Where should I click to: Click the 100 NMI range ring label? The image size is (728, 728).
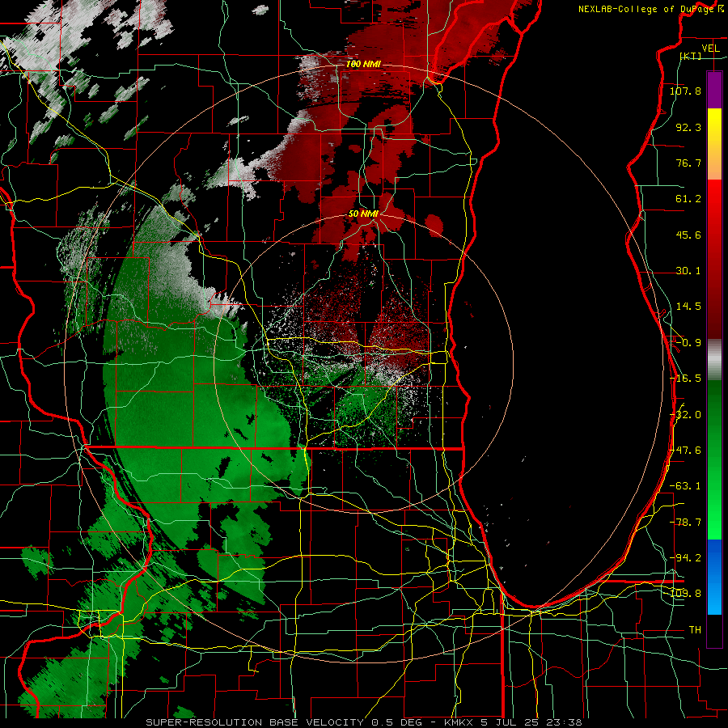pos(363,64)
